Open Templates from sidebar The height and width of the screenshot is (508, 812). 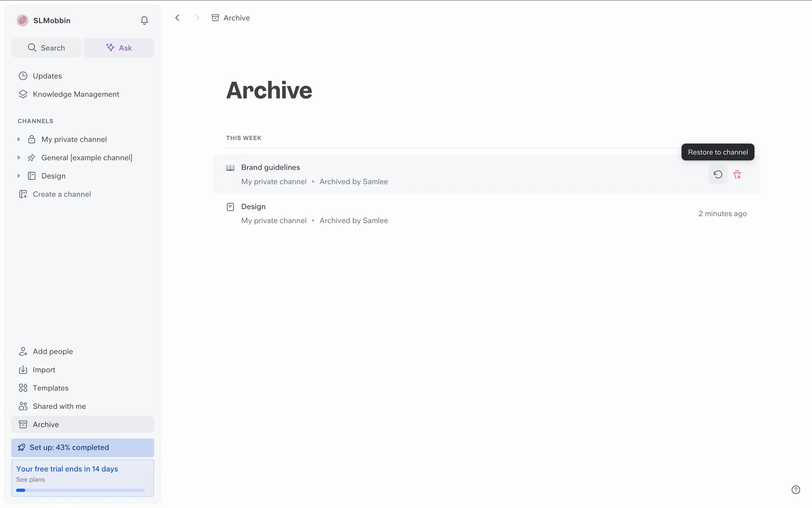tap(50, 388)
